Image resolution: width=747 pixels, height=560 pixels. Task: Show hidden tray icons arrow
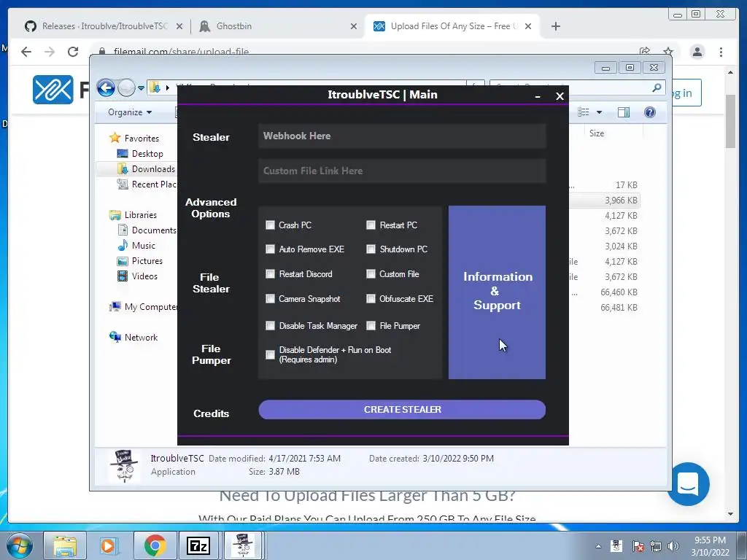tap(598, 546)
